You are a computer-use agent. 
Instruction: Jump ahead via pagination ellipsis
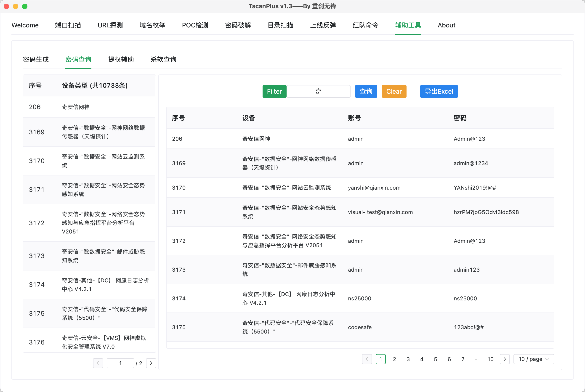[x=476, y=359]
